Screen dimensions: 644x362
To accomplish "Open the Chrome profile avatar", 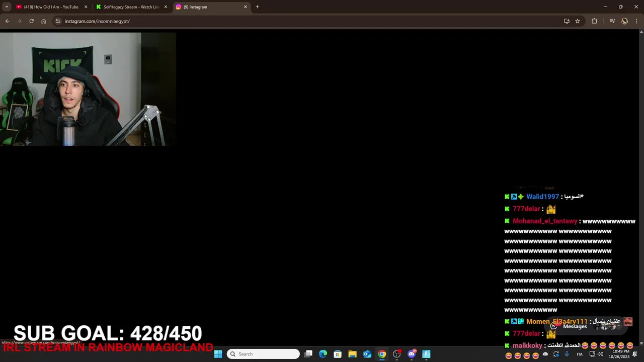I will tap(624, 21).
